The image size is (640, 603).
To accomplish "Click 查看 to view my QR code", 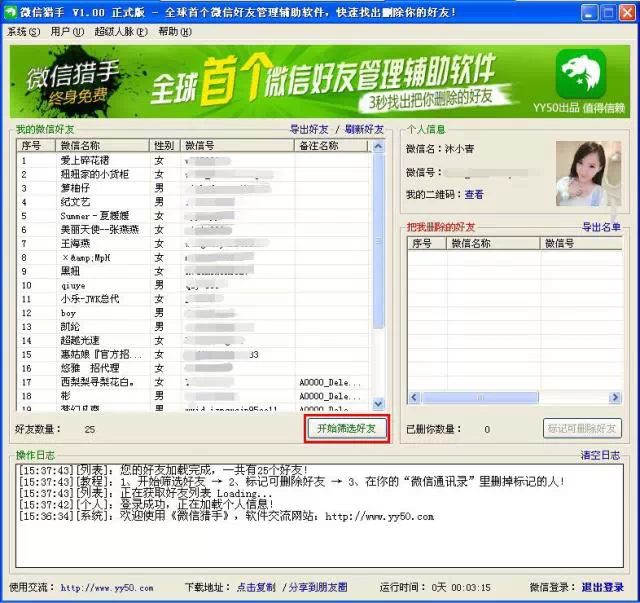I will click(x=474, y=194).
